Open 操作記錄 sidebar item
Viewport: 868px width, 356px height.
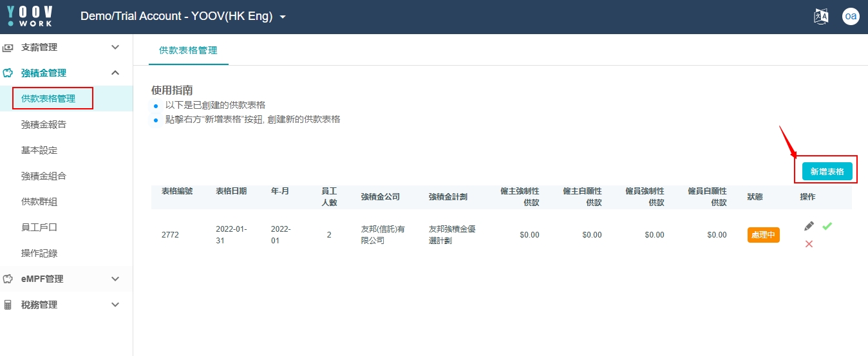click(39, 254)
